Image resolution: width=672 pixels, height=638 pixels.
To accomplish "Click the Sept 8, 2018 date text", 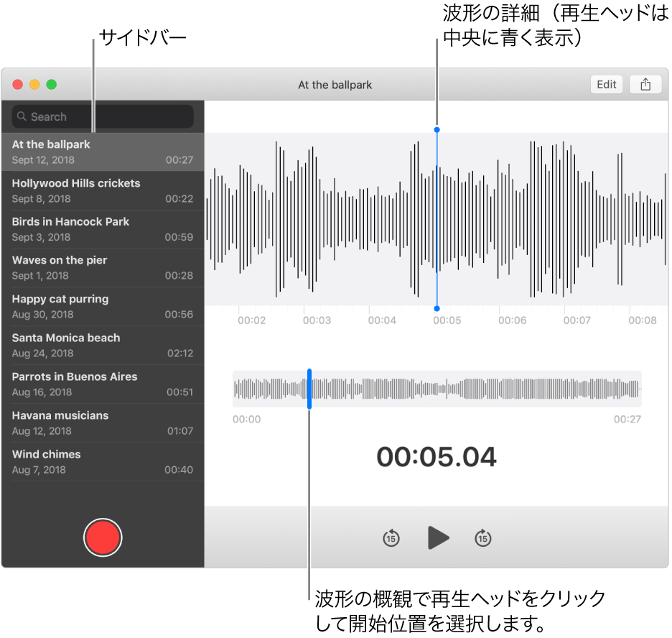I will point(41,199).
